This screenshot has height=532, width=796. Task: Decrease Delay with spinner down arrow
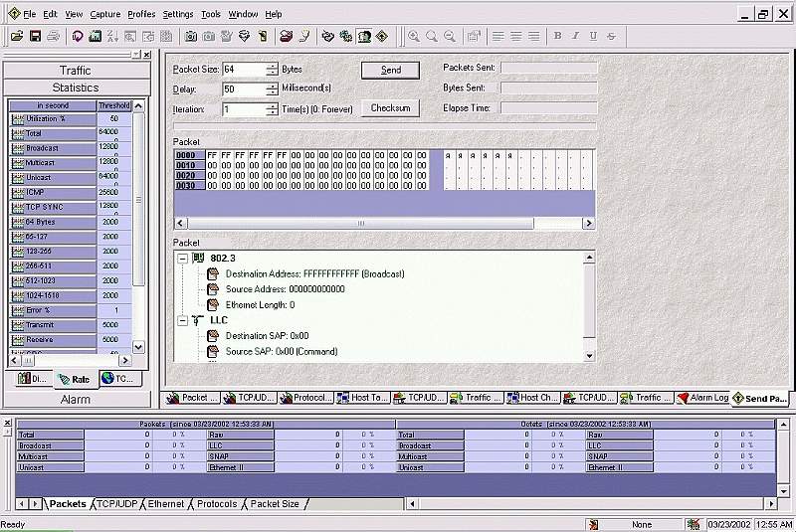click(x=273, y=92)
